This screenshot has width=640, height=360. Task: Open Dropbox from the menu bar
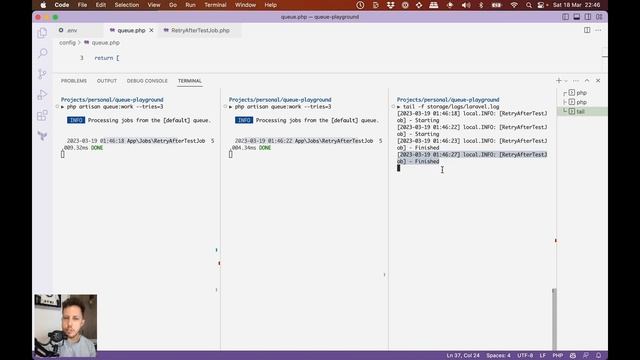pos(391,5)
